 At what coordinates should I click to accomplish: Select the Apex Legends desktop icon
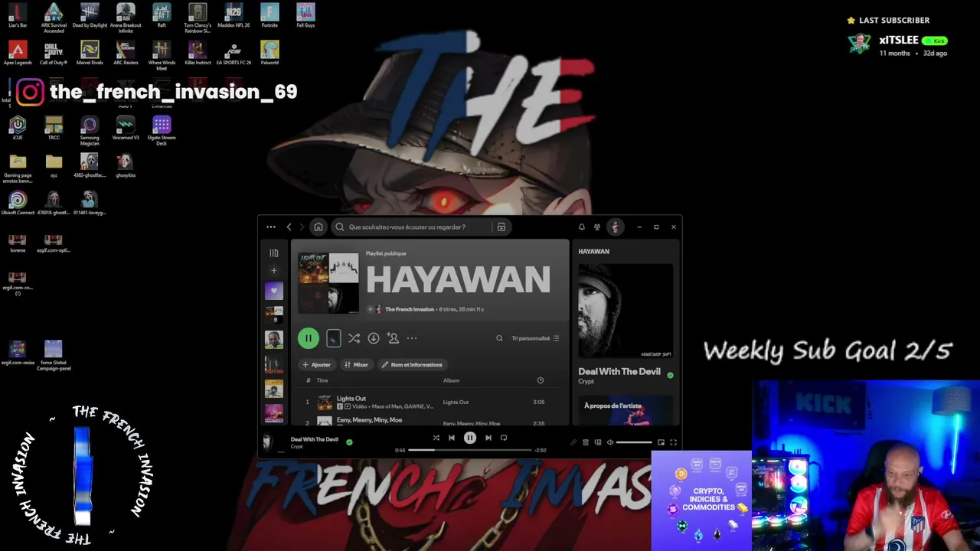pos(18,53)
